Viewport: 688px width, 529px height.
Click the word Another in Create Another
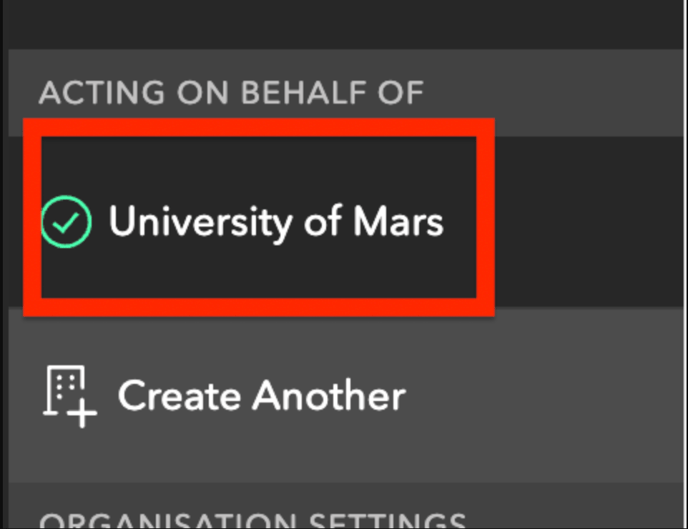tap(329, 396)
